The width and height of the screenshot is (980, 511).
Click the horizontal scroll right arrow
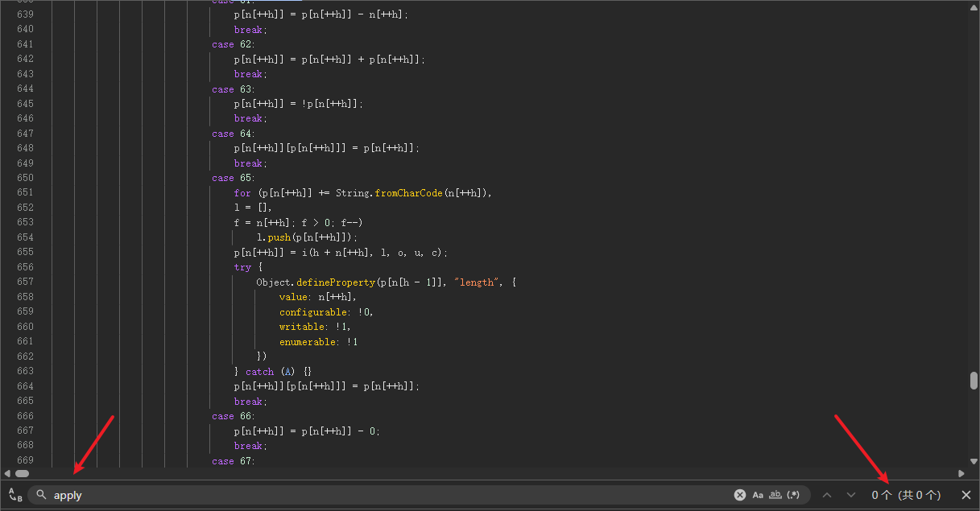pyautogui.click(x=961, y=473)
